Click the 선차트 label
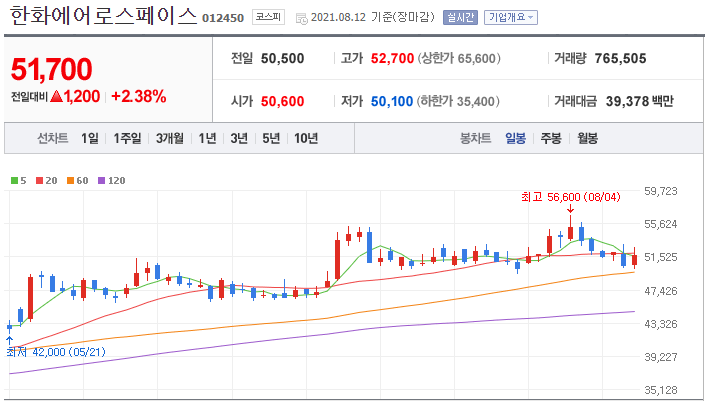 (53, 138)
